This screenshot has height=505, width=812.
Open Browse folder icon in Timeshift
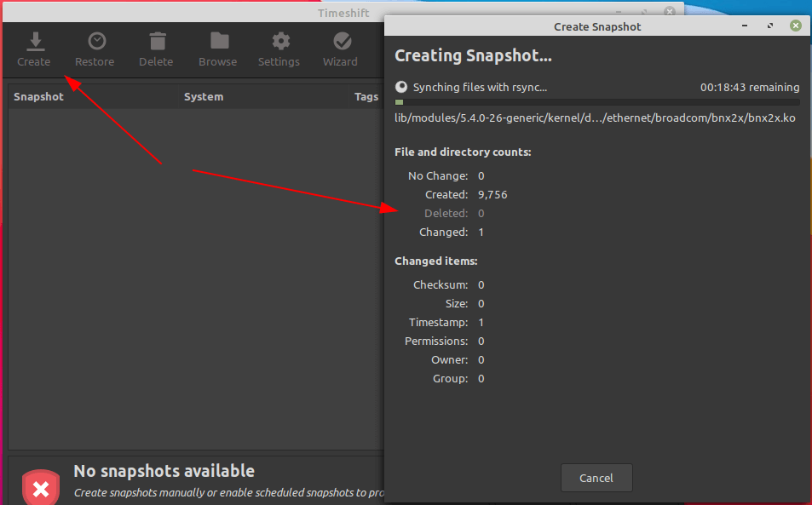220,41
